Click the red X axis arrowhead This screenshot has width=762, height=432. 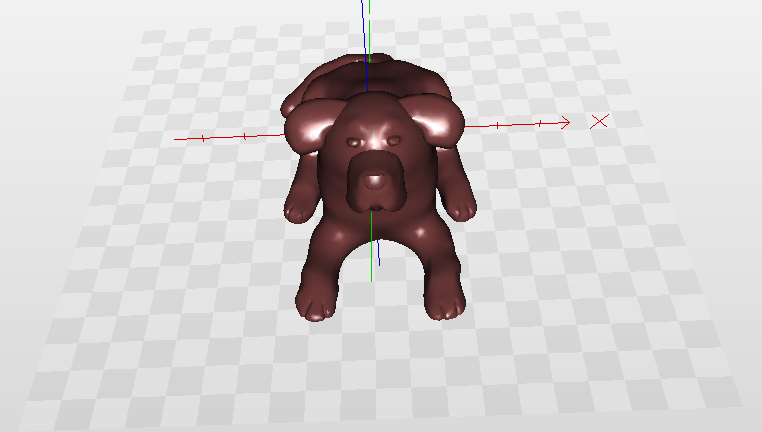coord(565,122)
